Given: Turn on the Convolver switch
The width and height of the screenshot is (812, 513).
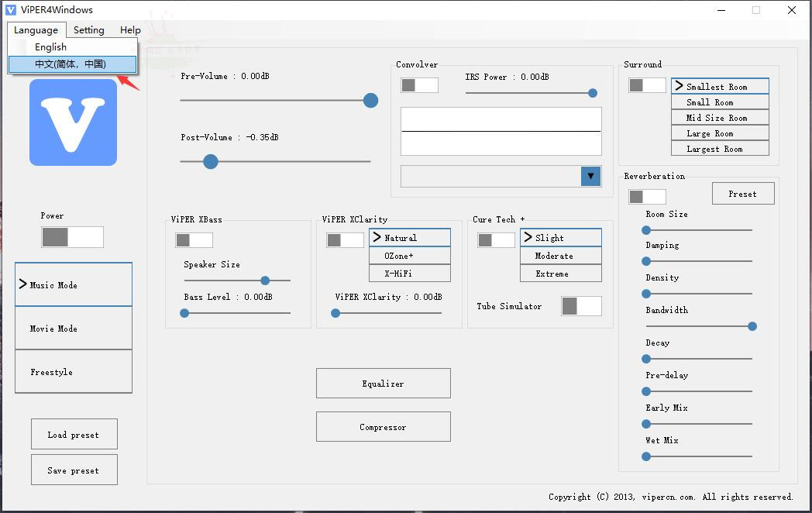Looking at the screenshot, I should (419, 85).
